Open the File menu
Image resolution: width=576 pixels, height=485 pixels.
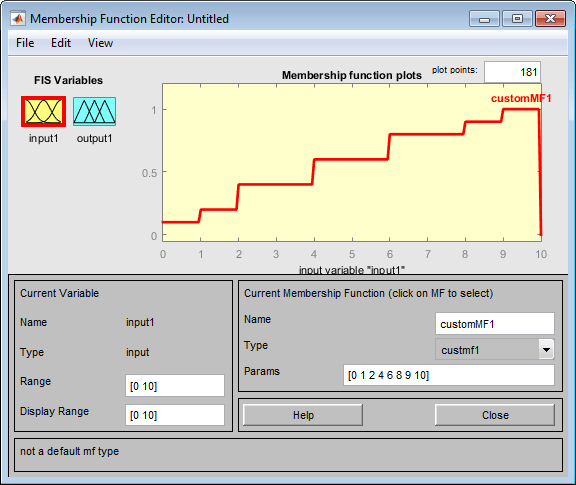25,43
